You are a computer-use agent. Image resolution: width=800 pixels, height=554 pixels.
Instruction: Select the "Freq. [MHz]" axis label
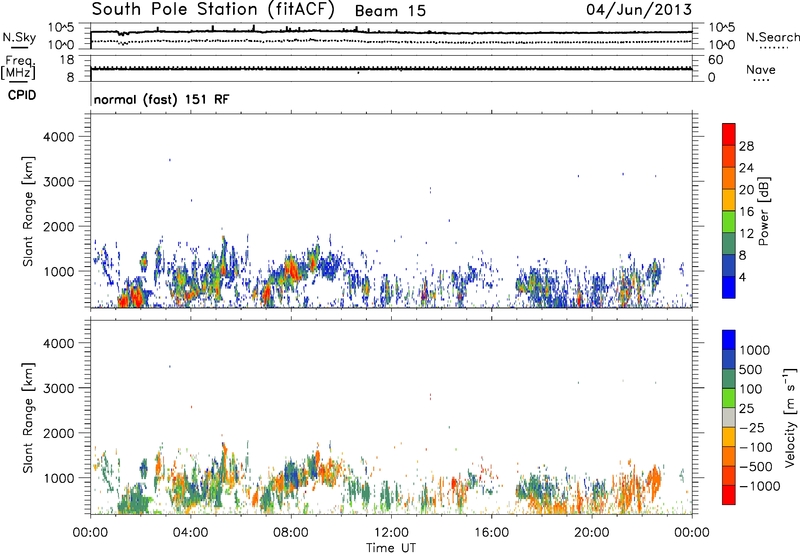coord(18,68)
